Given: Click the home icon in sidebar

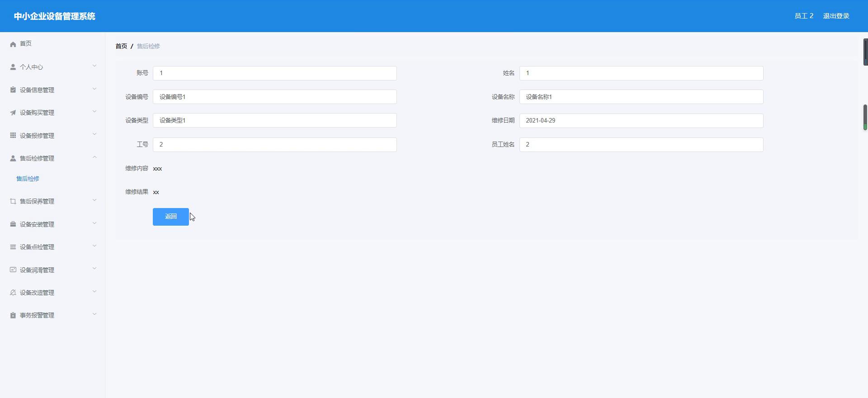Looking at the screenshot, I should click(x=13, y=44).
